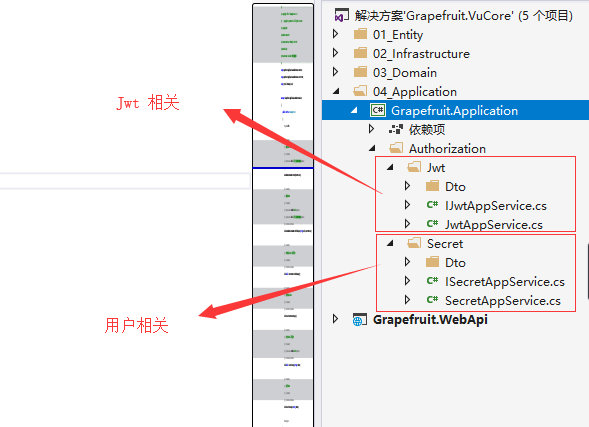The image size is (589, 427).
Task: Select the solution 'Grapefruit.VuCore' root label
Action: (464, 16)
